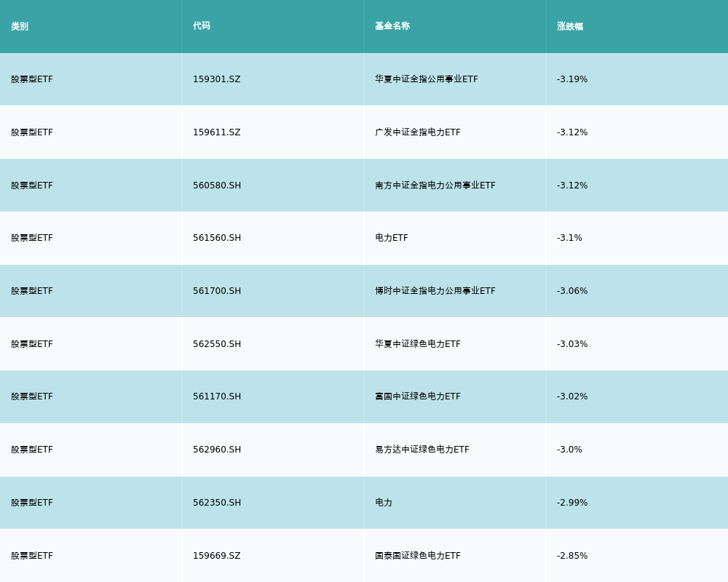
Task: Click 股票型ETF in the 562350.SH row
Action: pyautogui.click(x=32, y=503)
